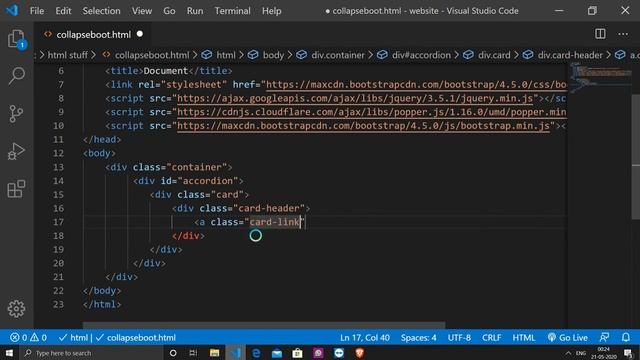Image resolution: width=640 pixels, height=360 pixels.
Task: Click the VS Code logo icon
Action: [x=12, y=10]
